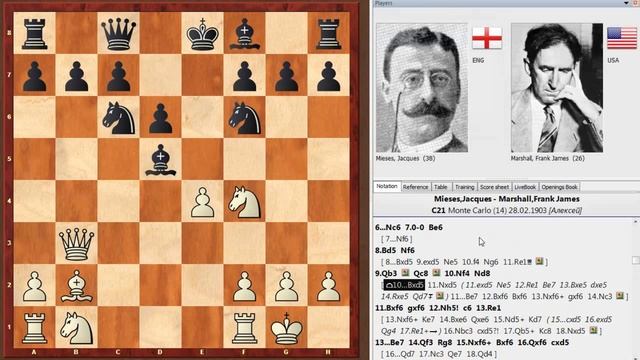Pick the white knight on f4
This screenshot has height=360, width=640.
point(244,202)
